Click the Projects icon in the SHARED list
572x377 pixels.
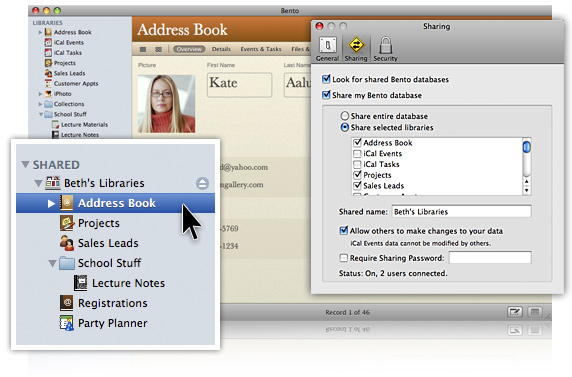[67, 223]
